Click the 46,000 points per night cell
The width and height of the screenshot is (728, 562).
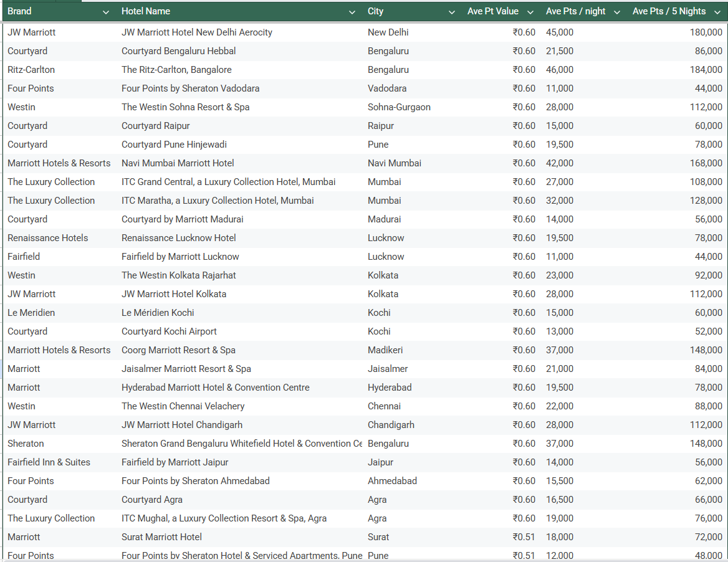tap(585, 70)
